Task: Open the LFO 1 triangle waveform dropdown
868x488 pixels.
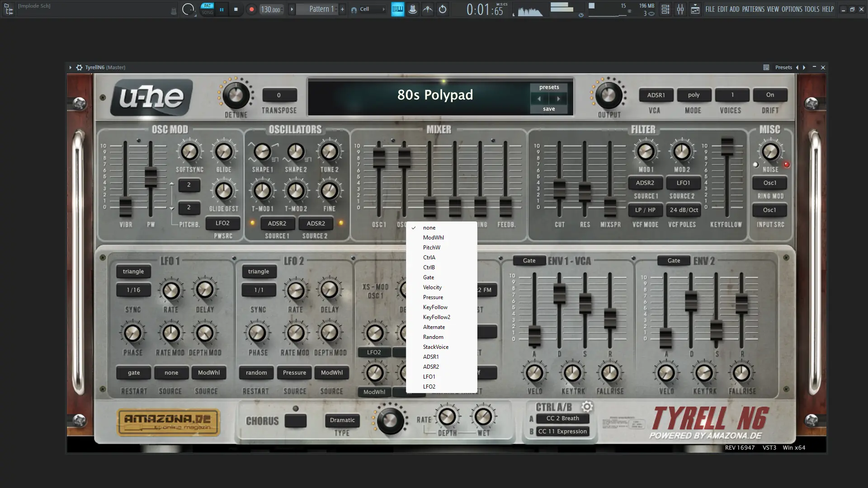Action: [133, 272]
